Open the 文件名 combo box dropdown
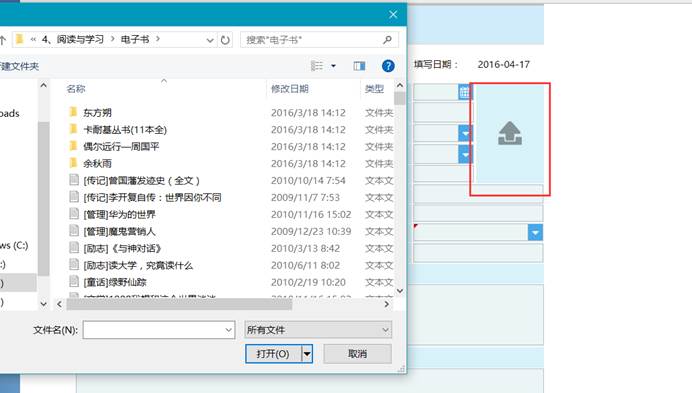This screenshot has height=393, width=692. pos(229,330)
